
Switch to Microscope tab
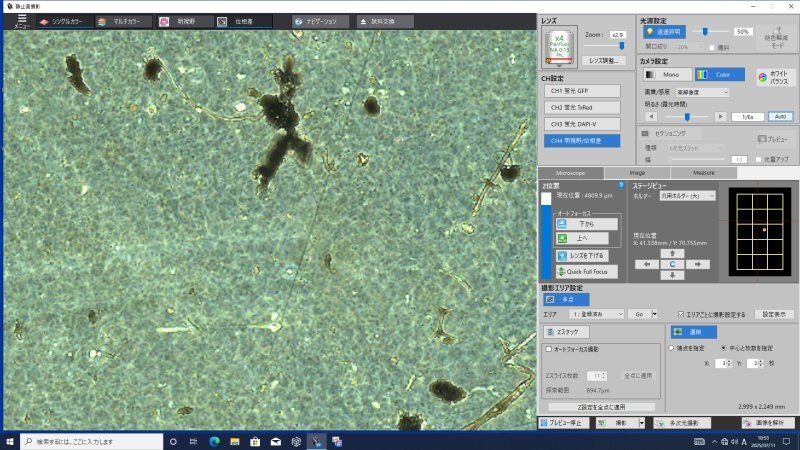tap(570, 173)
